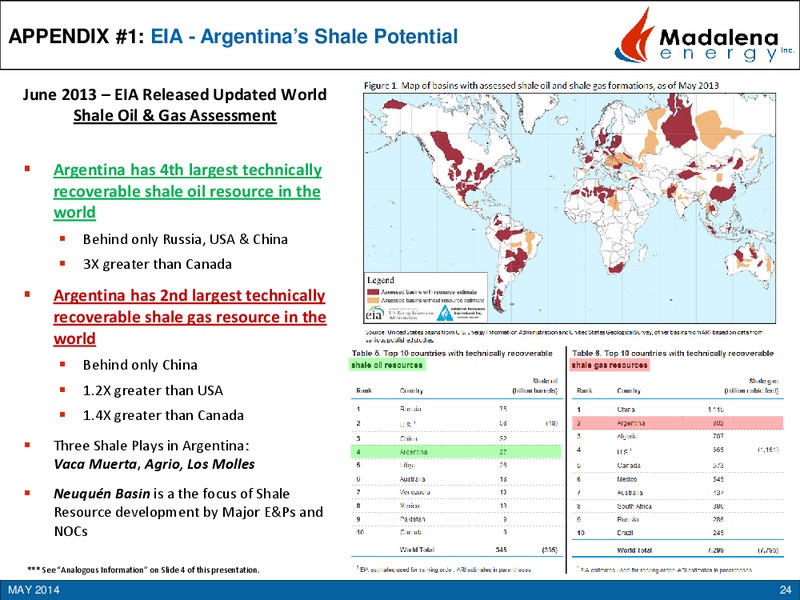Click 'June 2013 – EIA Released Updated World' heading
Image resolution: width=800 pixels, height=600 pixels.
click(x=174, y=94)
